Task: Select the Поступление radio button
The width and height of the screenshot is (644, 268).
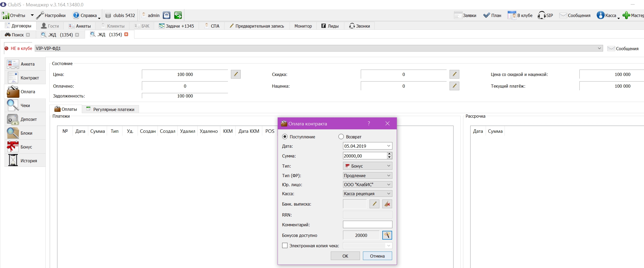Action: click(285, 137)
